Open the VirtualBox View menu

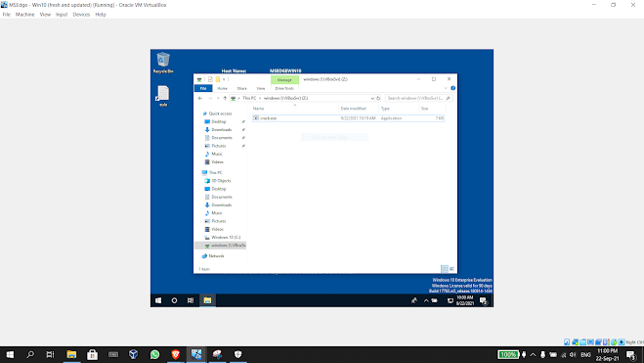[45, 15]
